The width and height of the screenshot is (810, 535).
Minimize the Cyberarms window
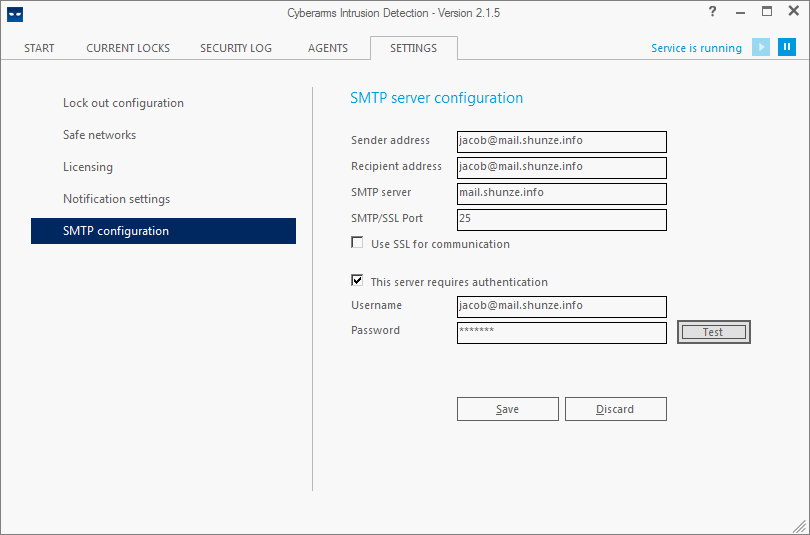pyautogui.click(x=741, y=12)
